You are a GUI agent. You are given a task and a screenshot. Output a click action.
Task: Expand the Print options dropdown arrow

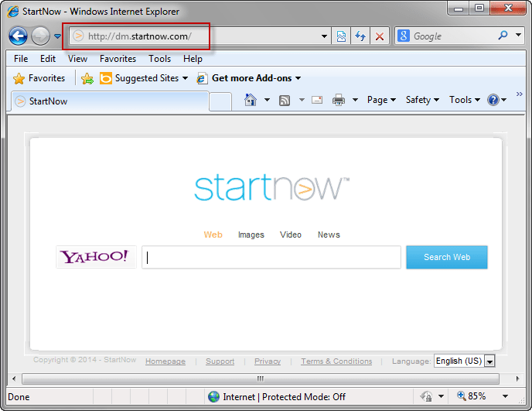(x=355, y=100)
